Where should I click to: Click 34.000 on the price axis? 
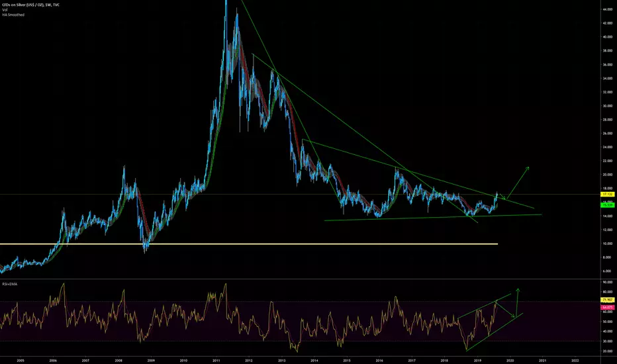(607, 78)
